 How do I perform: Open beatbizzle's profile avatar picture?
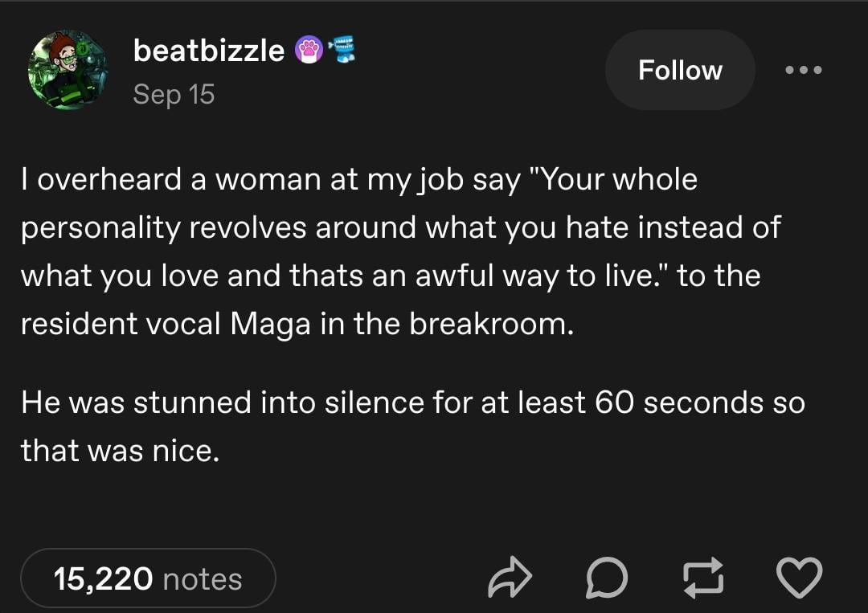coord(68,71)
